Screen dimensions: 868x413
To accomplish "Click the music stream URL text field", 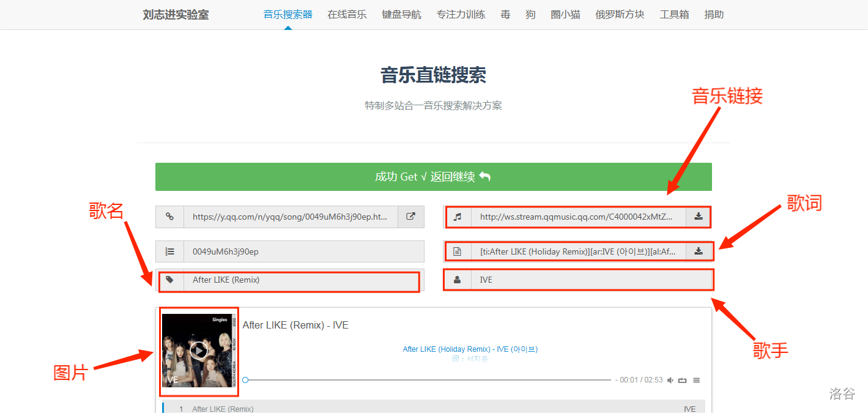I will 578,217.
